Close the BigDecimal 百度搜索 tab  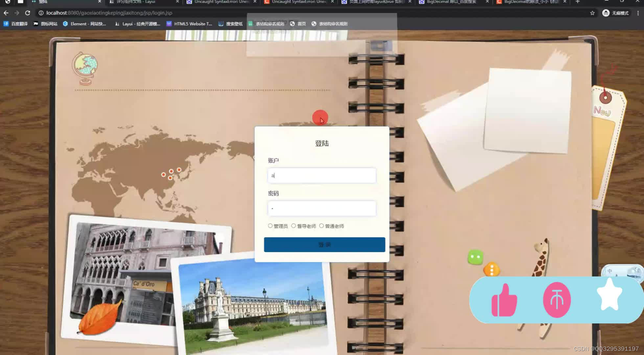tap(487, 2)
